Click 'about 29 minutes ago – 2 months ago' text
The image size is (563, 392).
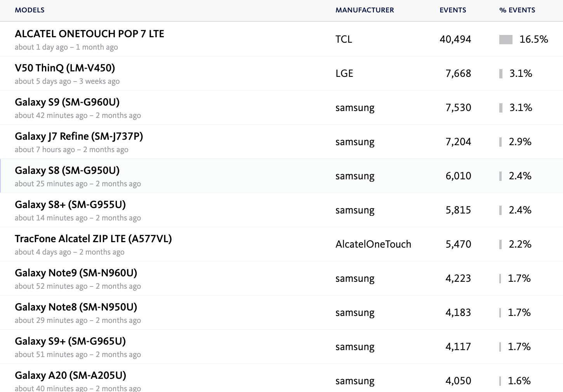pyautogui.click(x=78, y=321)
